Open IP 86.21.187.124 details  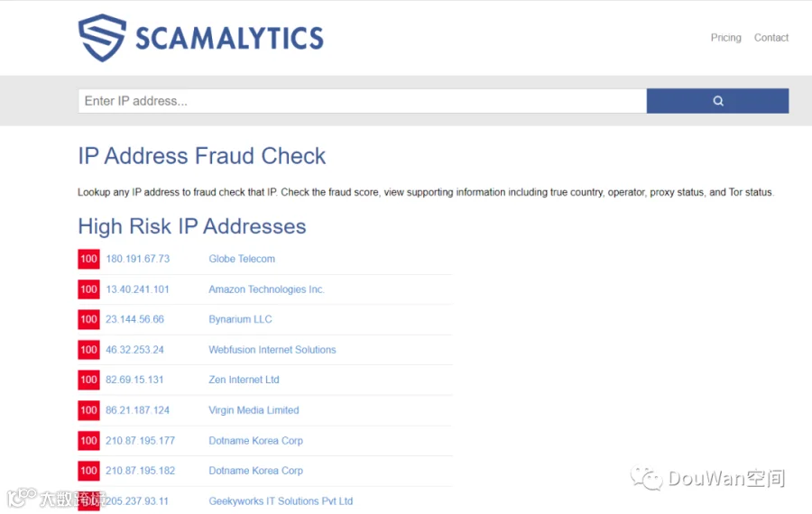coord(138,410)
